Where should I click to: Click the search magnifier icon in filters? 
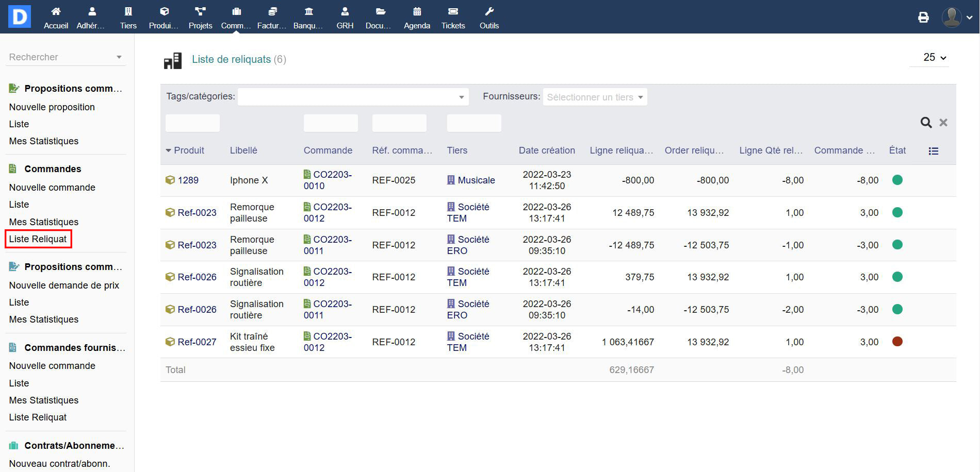926,123
